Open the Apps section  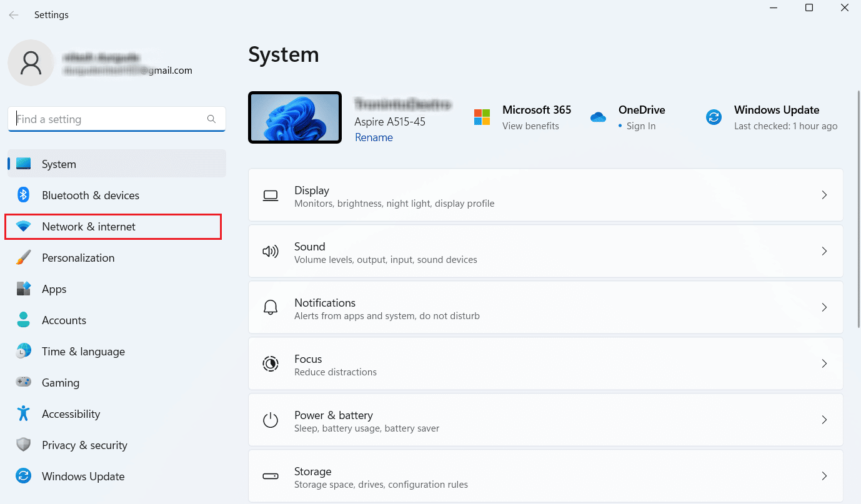[117, 289]
